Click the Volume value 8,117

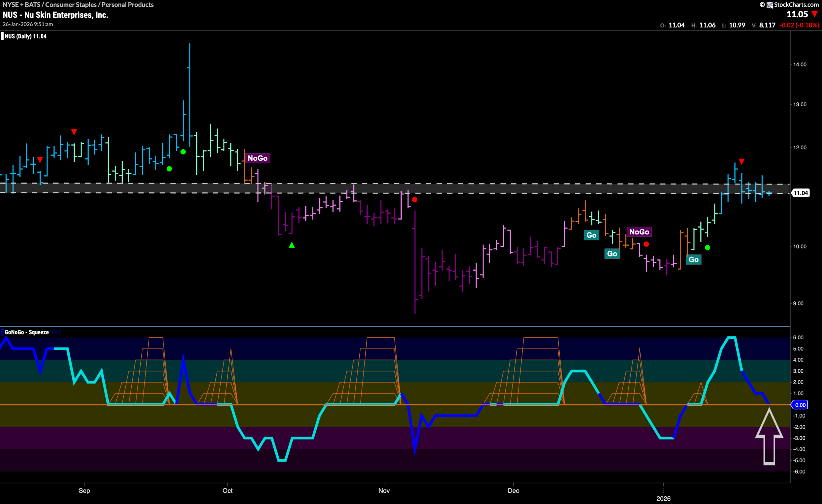pos(767,25)
